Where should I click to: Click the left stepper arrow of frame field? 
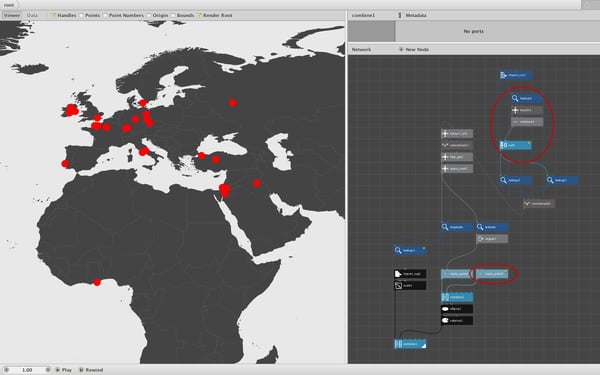pyautogui.click(x=6, y=370)
